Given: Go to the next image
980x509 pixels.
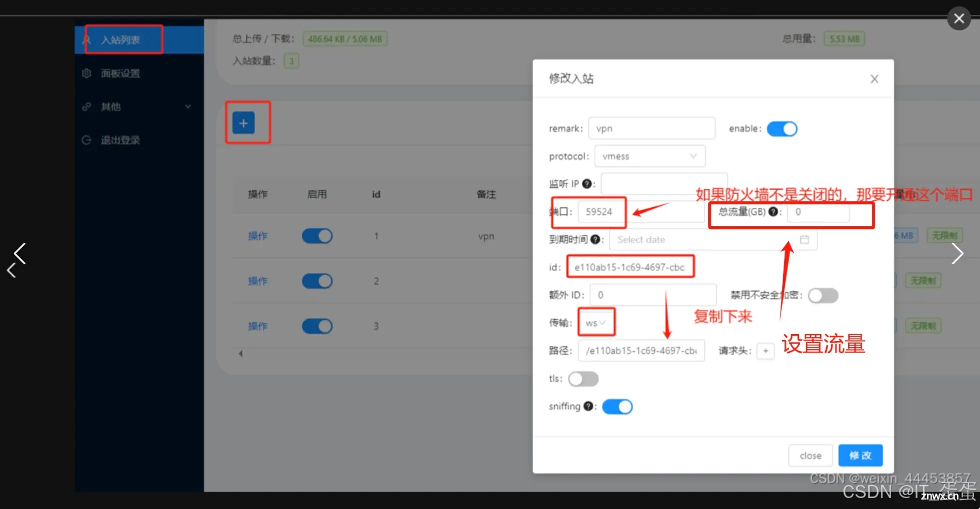Looking at the screenshot, I should (957, 254).
